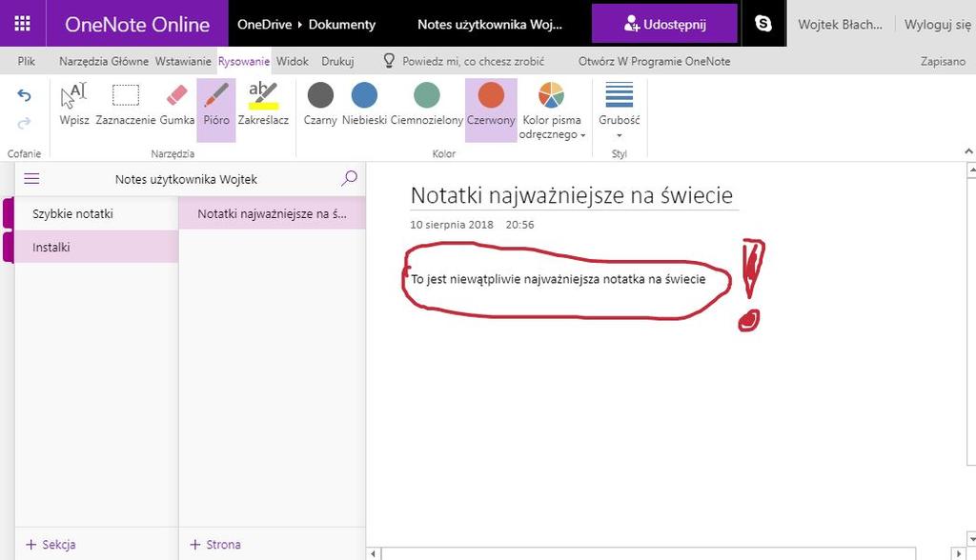Choose Ciemnozielony green ink color

coord(426,105)
